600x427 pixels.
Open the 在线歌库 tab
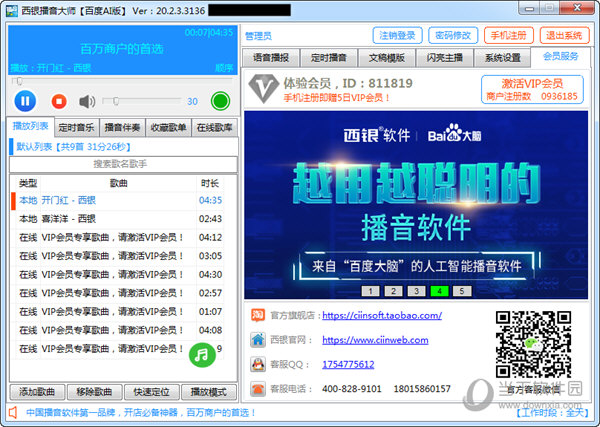click(x=214, y=128)
